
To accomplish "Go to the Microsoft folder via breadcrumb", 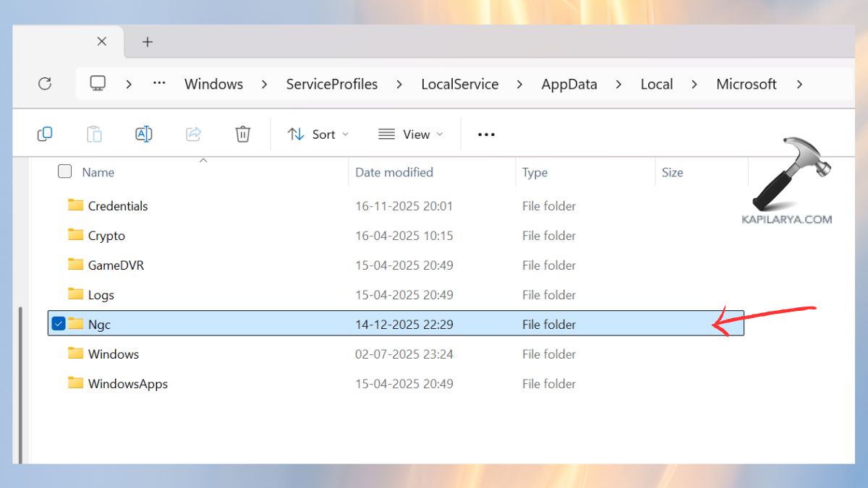I will tap(746, 84).
